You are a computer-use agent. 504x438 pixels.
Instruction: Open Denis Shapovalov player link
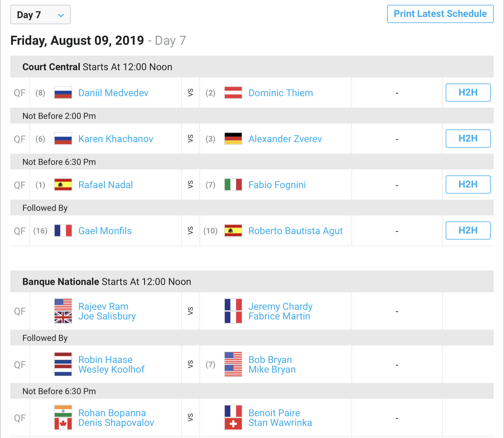[116, 423]
